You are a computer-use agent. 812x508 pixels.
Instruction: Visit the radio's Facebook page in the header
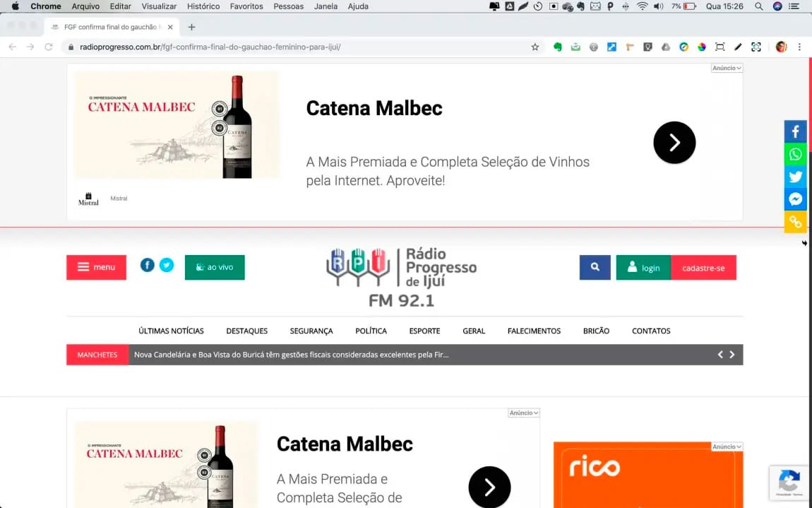(147, 265)
